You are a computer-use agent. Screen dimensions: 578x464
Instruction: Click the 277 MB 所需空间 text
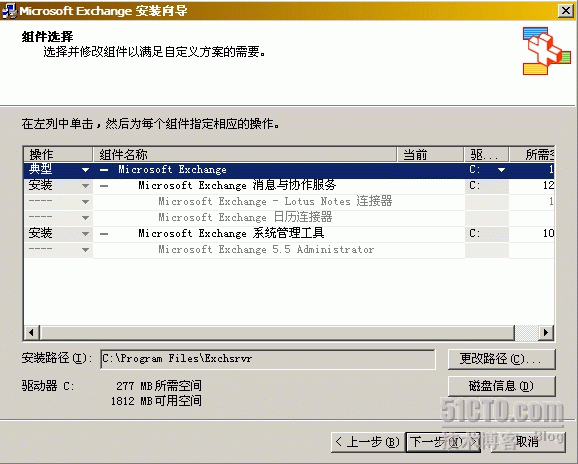coord(159,386)
